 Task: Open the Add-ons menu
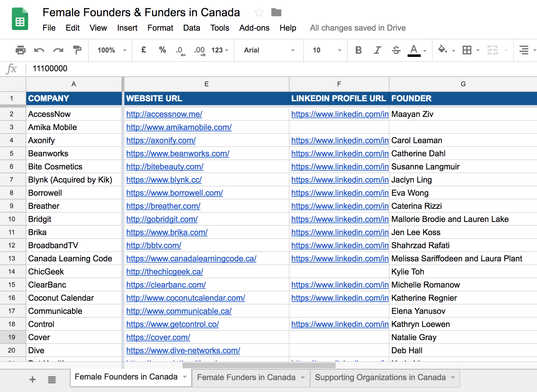click(x=254, y=28)
